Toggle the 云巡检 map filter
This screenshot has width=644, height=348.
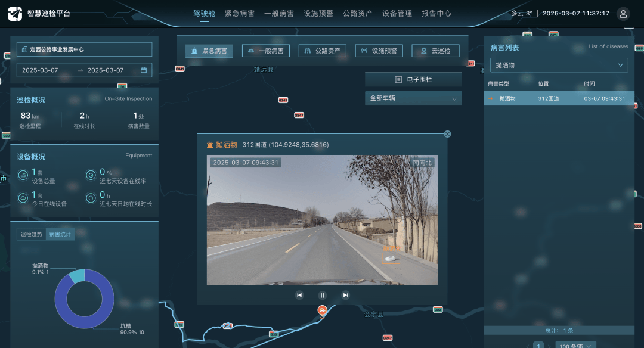[x=435, y=51]
